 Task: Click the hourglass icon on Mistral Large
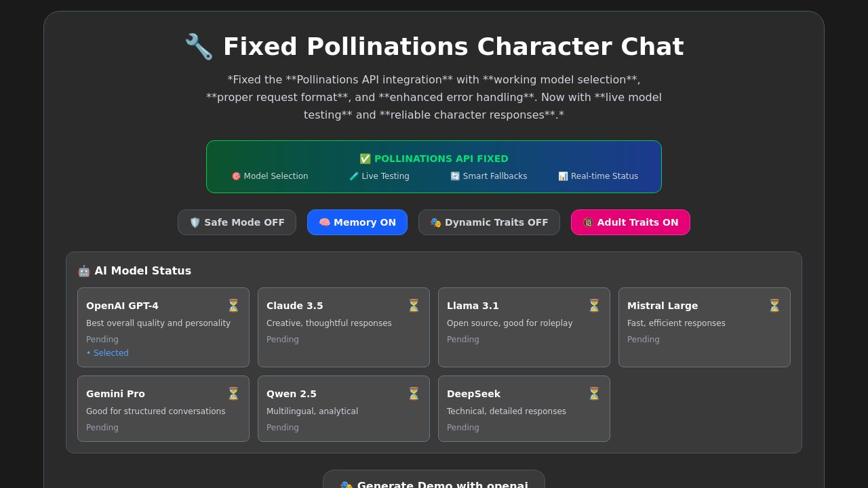[x=774, y=306]
